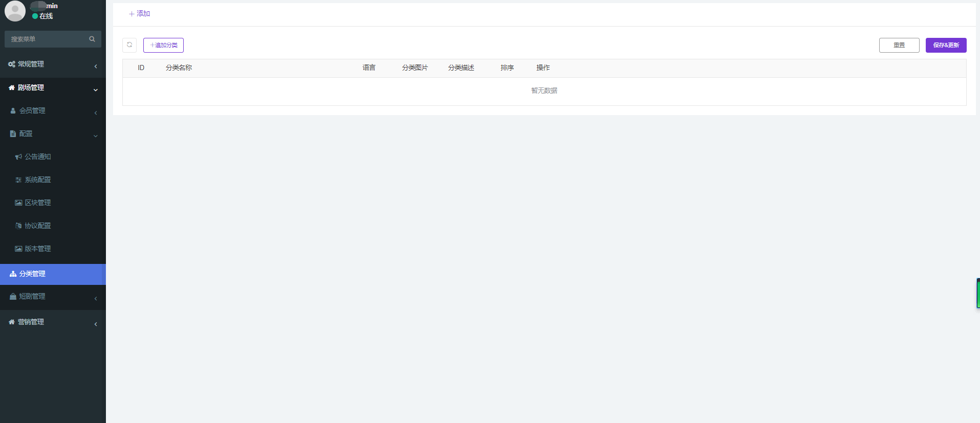Click the refresh icon button
Viewport: 980px width, 423px height.
point(129,45)
